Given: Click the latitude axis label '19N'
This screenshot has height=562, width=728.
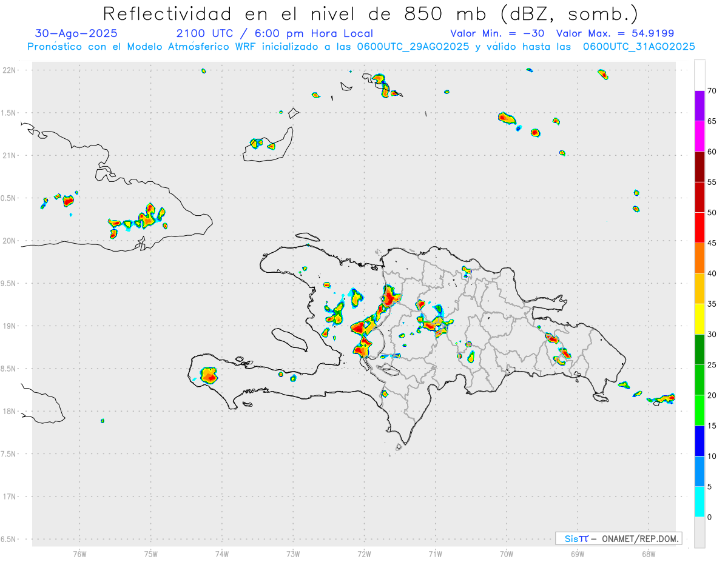Looking at the screenshot, I should point(9,326).
